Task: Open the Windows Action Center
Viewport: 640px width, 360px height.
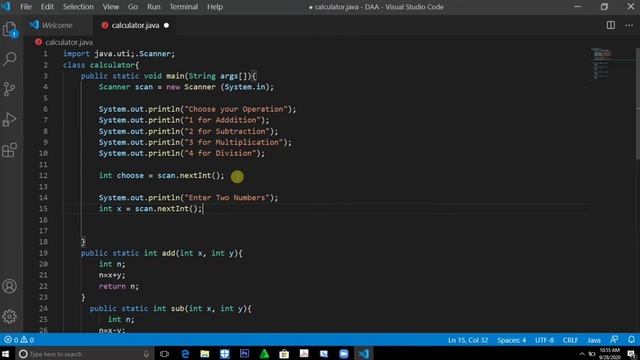Action: [631, 354]
